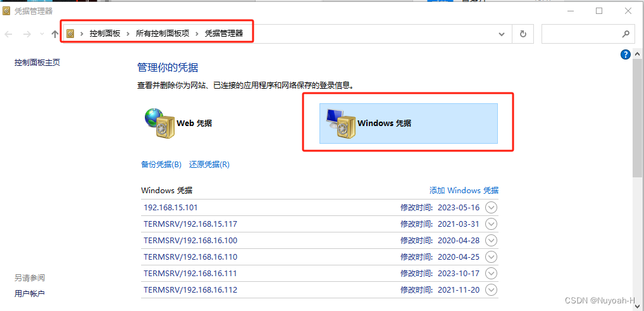Viewport: 644px width, 311px height.
Task: Click the address bar safe icon
Action: point(70,34)
